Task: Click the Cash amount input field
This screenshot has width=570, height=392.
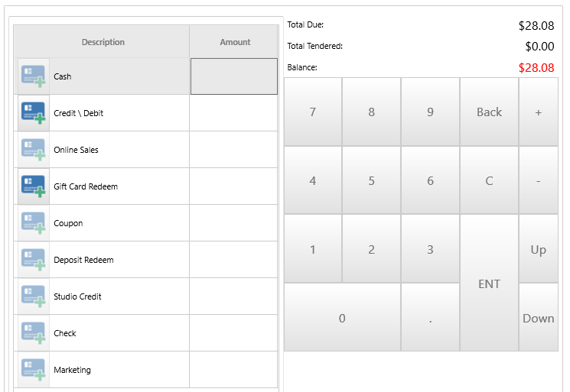Action: pos(234,76)
